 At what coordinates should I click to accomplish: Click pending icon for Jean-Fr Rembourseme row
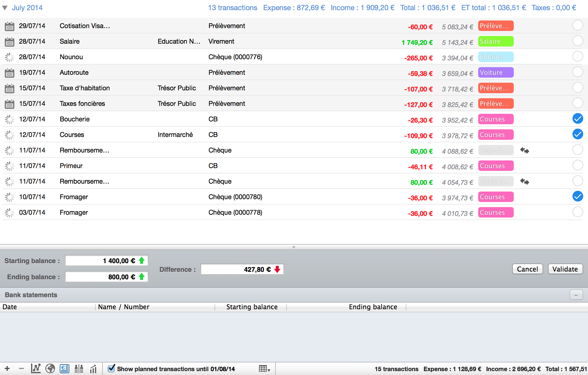point(10,150)
